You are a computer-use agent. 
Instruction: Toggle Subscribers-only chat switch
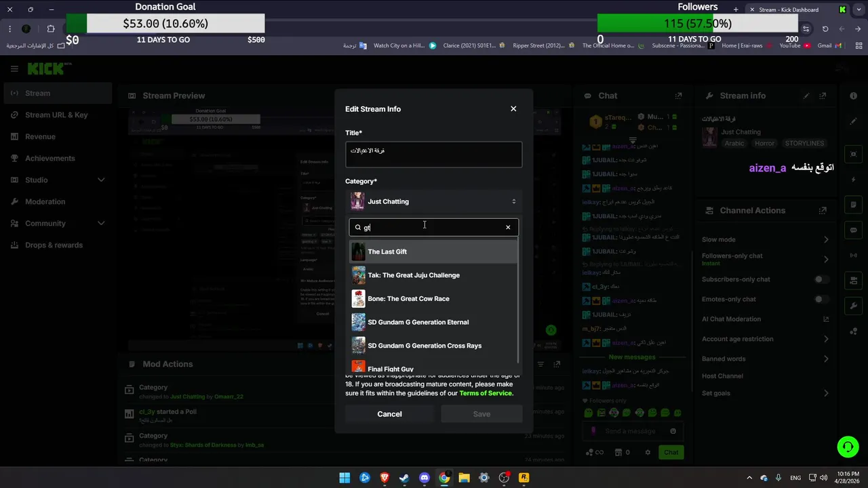tap(821, 279)
